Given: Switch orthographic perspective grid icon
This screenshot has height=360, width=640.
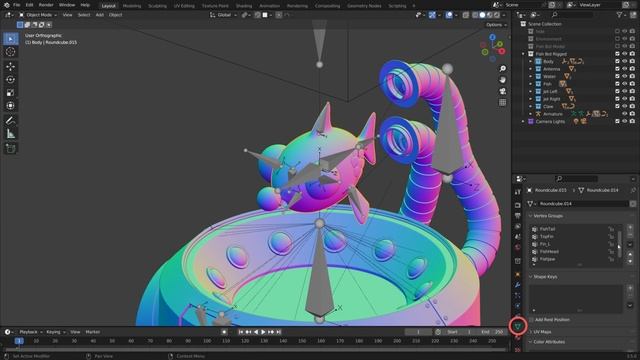Looking at the screenshot, I should 502,102.
